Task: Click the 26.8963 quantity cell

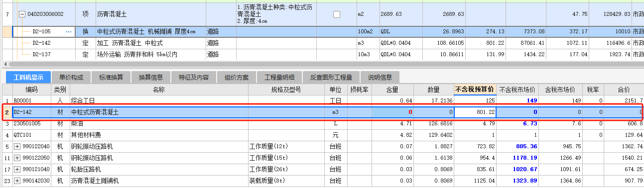Action: tap(444, 32)
